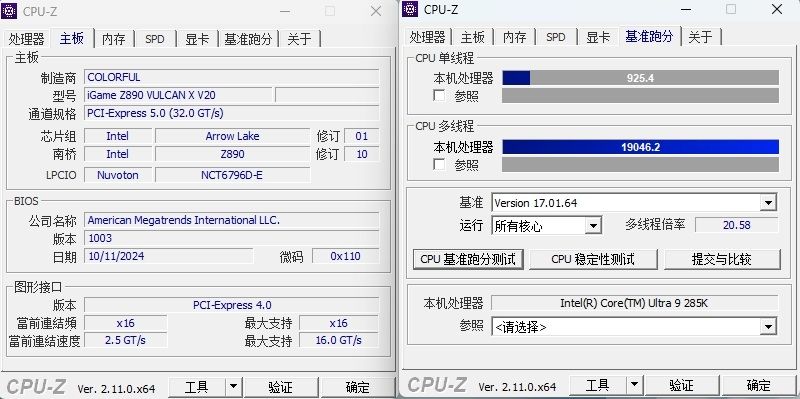This screenshot has height=399, width=800.
Task: Click 确定 button in left window
Action: (x=357, y=387)
